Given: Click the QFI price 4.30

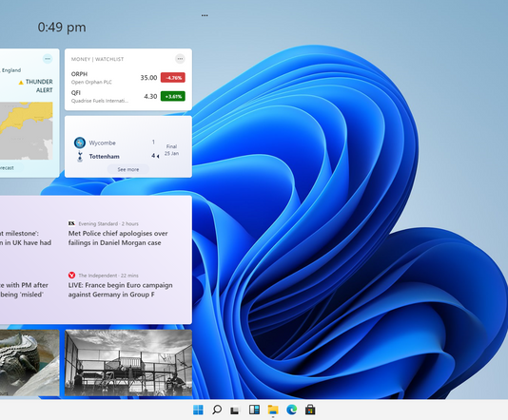Looking at the screenshot, I should click(150, 96).
